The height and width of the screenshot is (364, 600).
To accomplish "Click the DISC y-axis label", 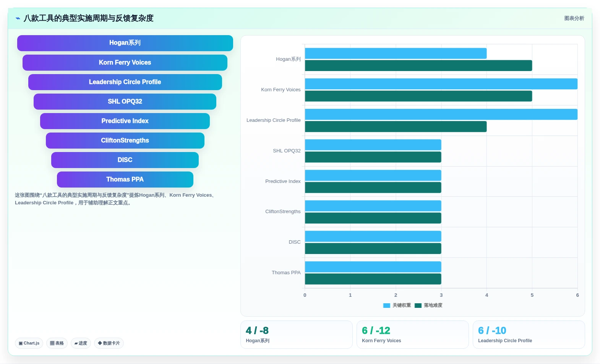I will click(295, 242).
